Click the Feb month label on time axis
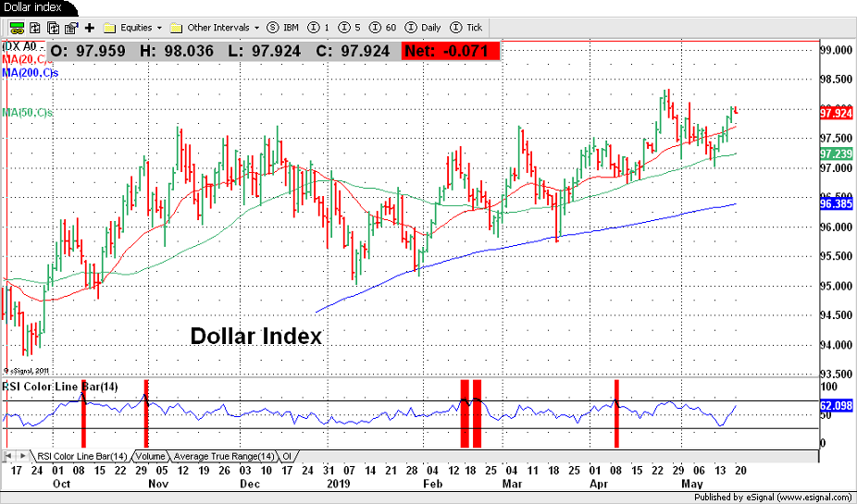The height and width of the screenshot is (504, 857). point(432,484)
